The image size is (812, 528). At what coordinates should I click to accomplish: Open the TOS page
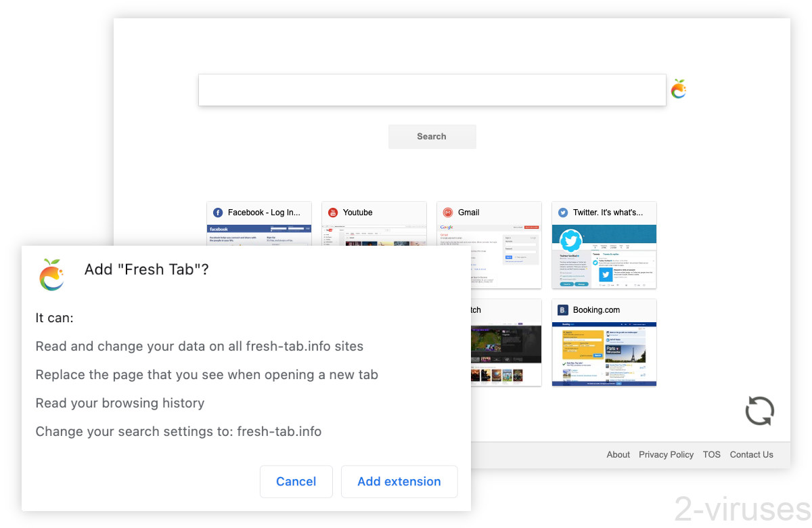[711, 454]
